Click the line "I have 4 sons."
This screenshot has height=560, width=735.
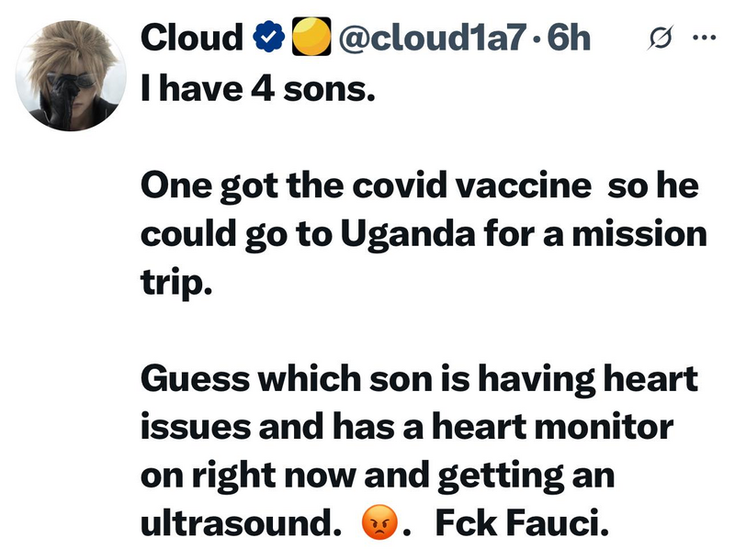[x=258, y=93]
